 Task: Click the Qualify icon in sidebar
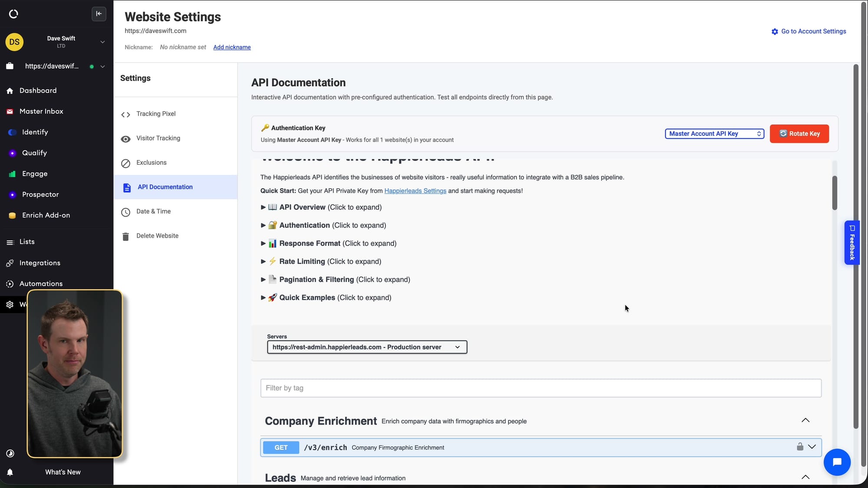pos(12,153)
